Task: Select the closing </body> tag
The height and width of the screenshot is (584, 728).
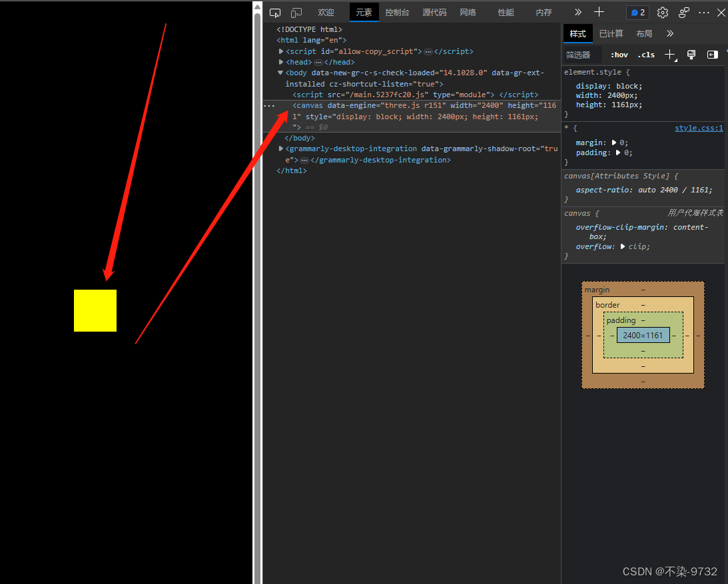Action: (300, 138)
